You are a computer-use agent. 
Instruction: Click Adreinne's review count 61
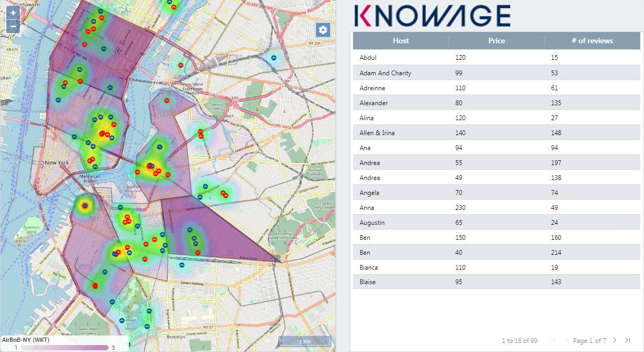click(x=555, y=88)
